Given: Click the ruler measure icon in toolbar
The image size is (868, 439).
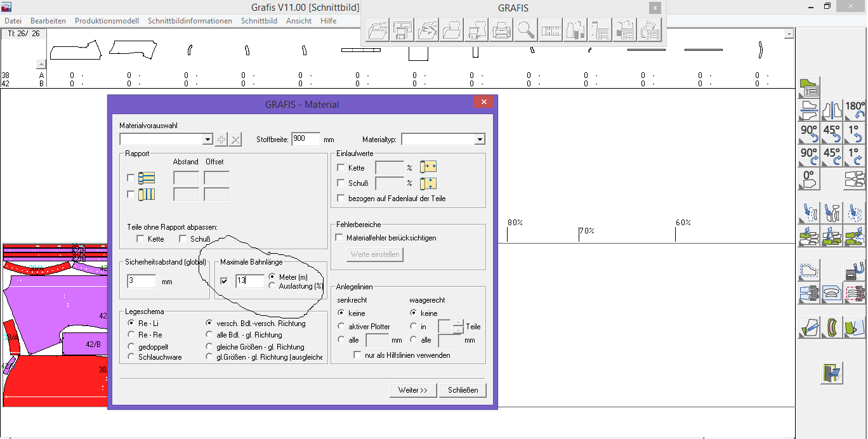Looking at the screenshot, I should click(x=551, y=30).
